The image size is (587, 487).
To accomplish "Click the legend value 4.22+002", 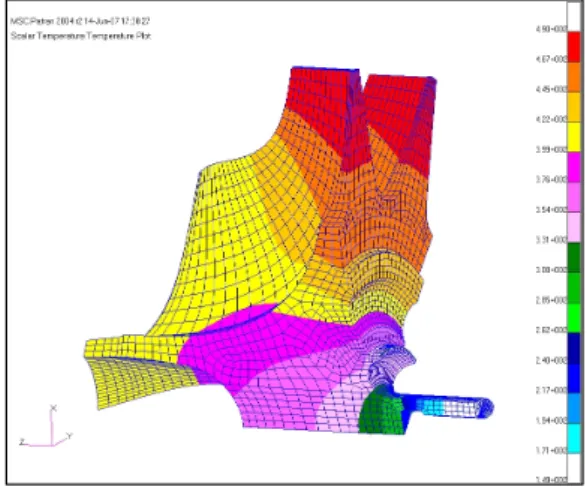I will tap(551, 119).
